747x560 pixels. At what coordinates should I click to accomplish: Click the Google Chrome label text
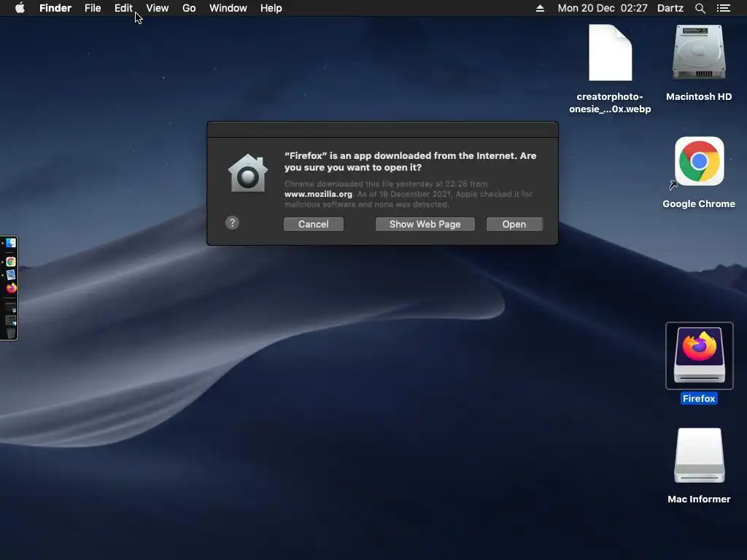[699, 204]
